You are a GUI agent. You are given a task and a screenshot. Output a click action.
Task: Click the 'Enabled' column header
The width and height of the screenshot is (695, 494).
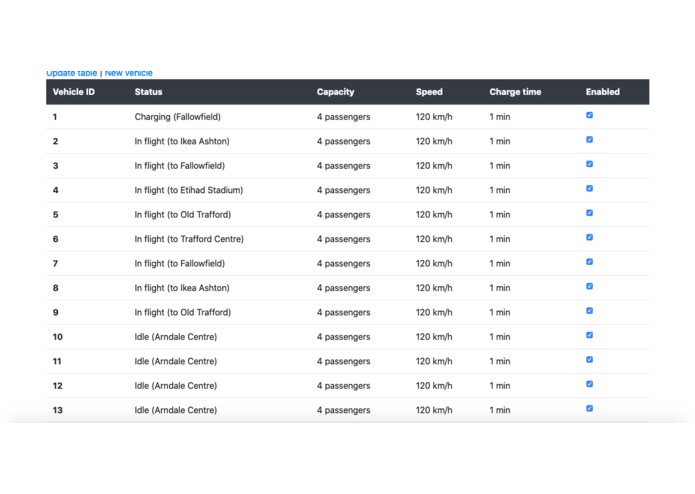(x=603, y=92)
